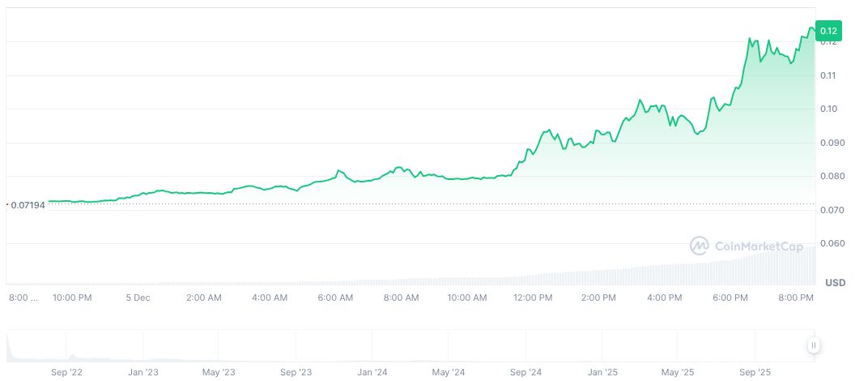Click the green 0.12 current price tag

(x=829, y=31)
